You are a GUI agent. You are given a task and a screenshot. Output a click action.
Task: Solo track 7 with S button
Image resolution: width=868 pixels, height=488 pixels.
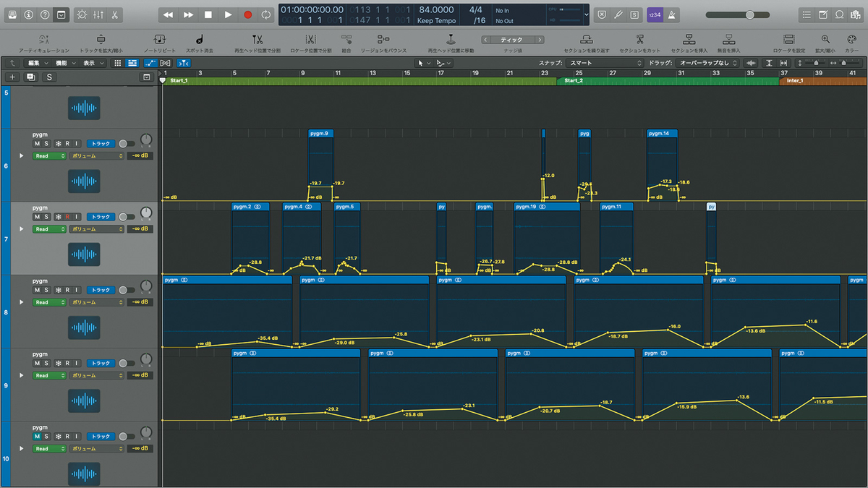[x=46, y=217]
